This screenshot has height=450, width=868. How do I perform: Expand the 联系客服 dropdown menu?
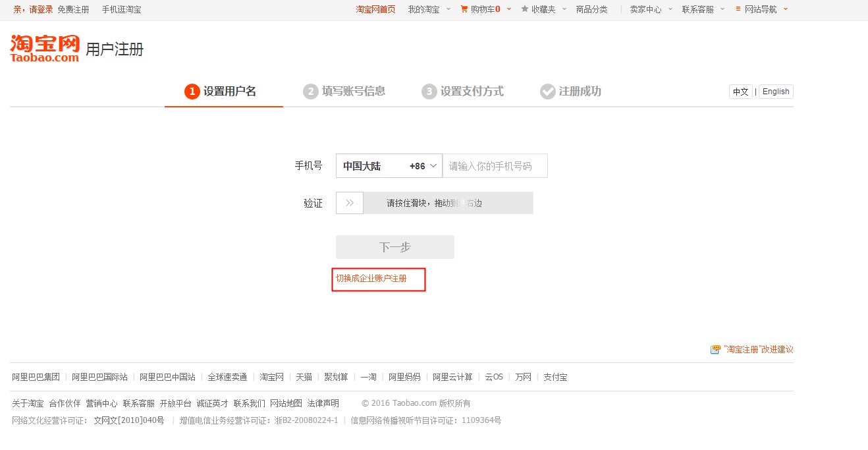[702, 9]
